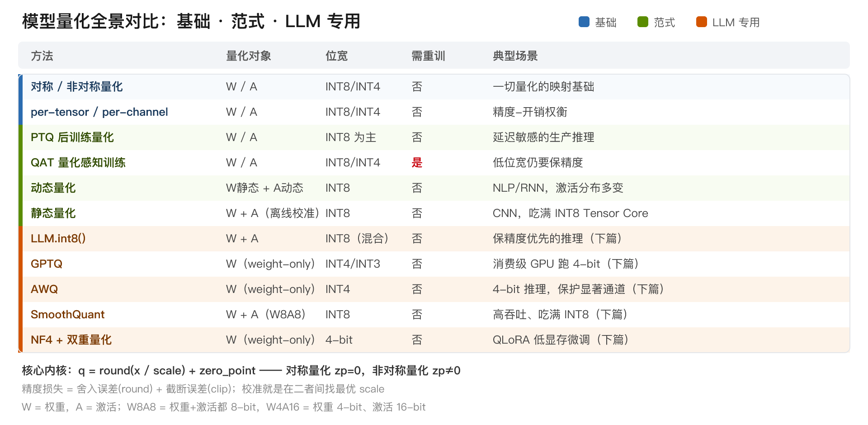
Task: Click the AWQ method name
Action: coord(44,289)
